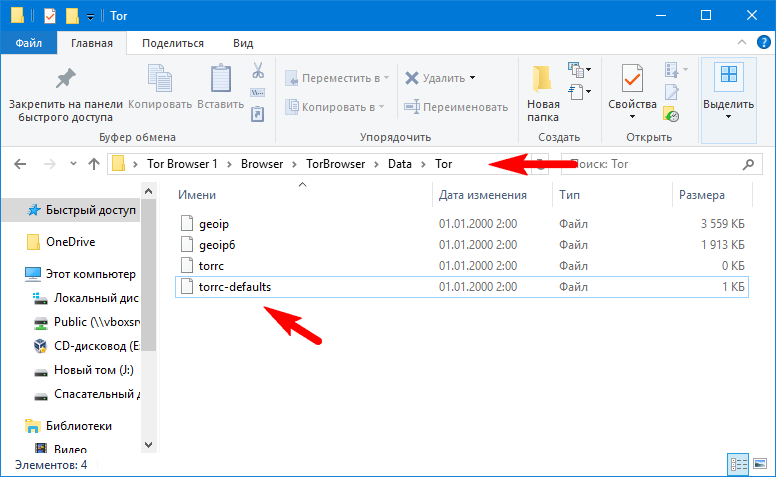Select OneDrive in the navigation pane
Screen dimensions: 776x477
[70, 242]
